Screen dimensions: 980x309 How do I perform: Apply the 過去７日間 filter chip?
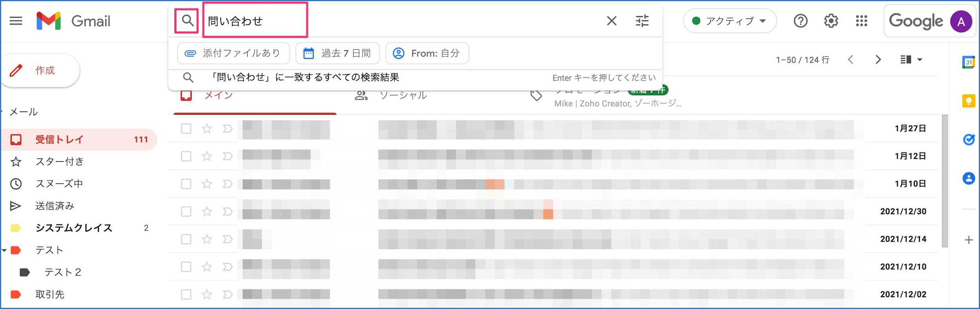pos(338,53)
